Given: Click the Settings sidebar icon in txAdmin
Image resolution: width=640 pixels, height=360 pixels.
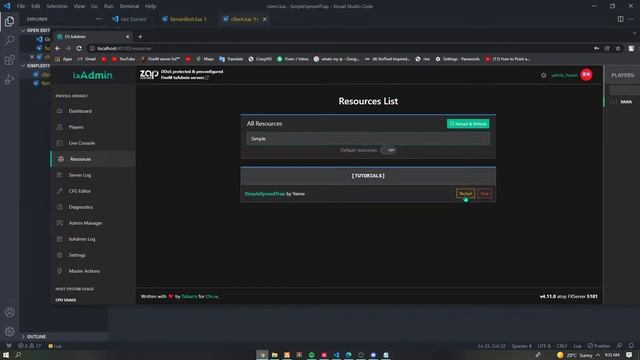Looking at the screenshot, I should (60, 255).
